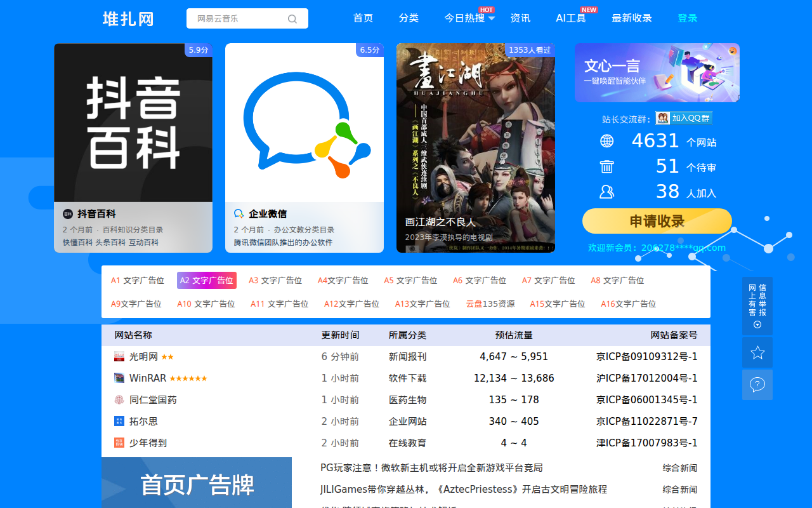Viewport: 812px width, 508px height.
Task: Click the 登录 login link
Action: 688,18
